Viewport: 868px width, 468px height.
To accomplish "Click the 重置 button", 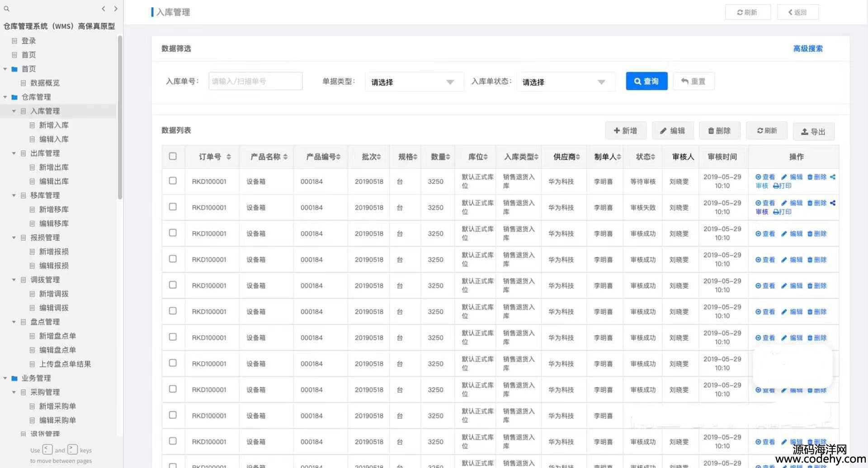I will click(693, 81).
